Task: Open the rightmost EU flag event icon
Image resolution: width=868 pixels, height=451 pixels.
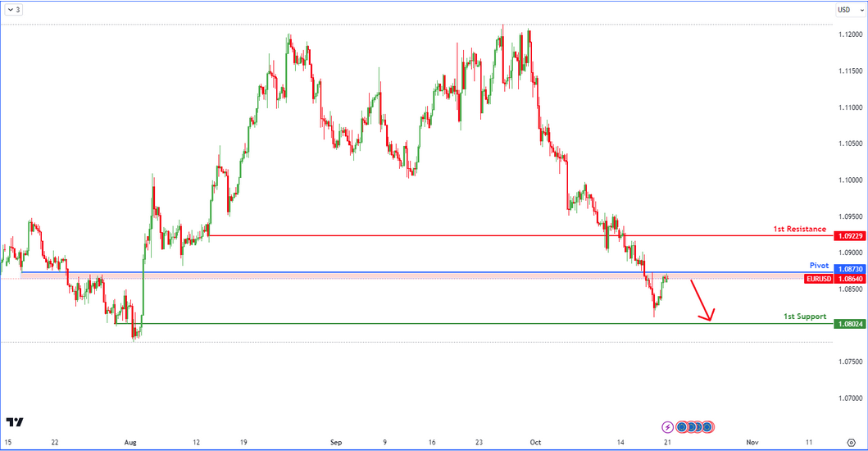Action: coord(707,427)
